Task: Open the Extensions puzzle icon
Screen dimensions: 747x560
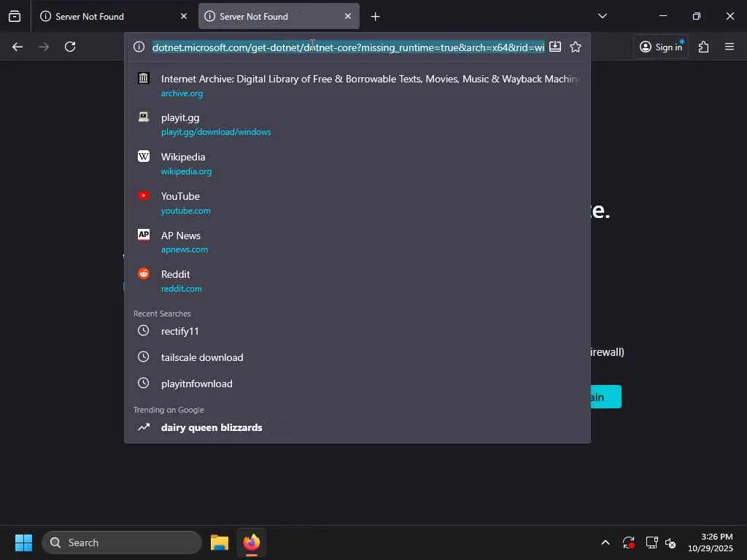Action: [x=704, y=47]
